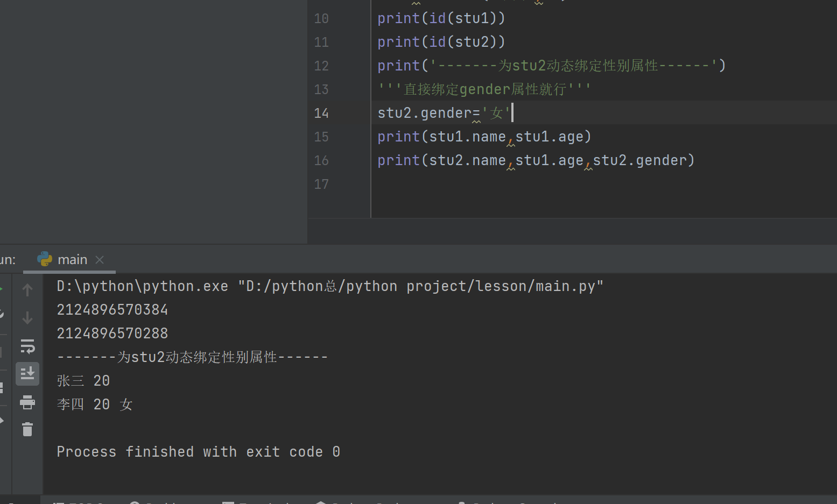Click the output value 2124896570288
This screenshot has height=504, width=837.
tap(112, 333)
